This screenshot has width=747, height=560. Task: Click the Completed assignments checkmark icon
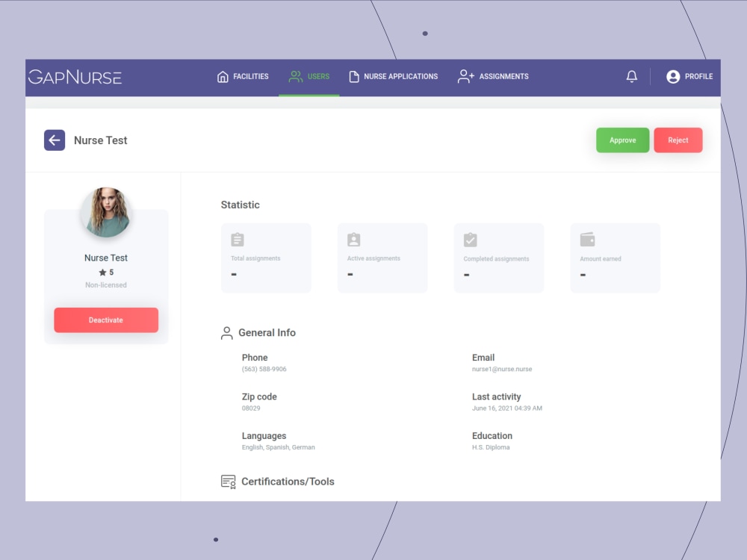pyautogui.click(x=470, y=239)
